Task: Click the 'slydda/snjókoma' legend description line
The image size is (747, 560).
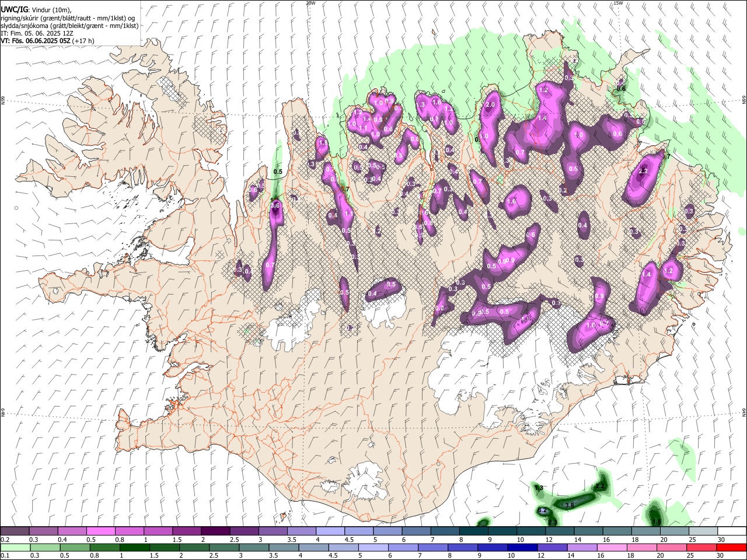Action: coord(69,26)
